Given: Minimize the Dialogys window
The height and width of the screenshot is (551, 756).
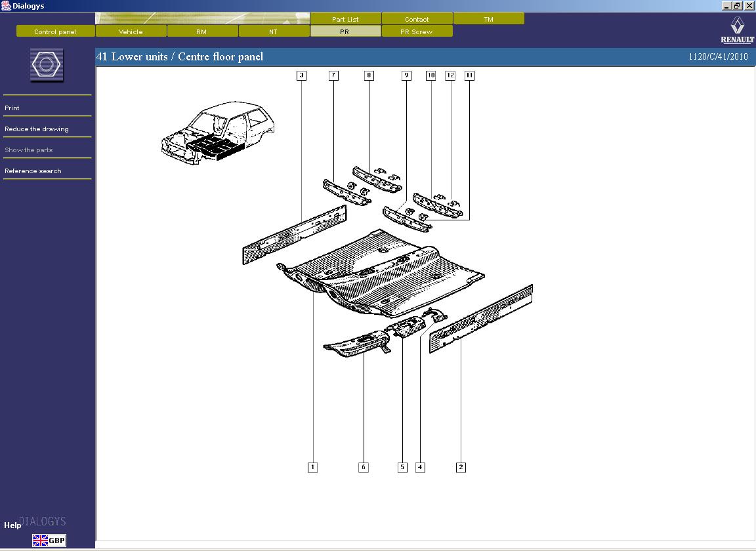Looking at the screenshot, I should 726,6.
